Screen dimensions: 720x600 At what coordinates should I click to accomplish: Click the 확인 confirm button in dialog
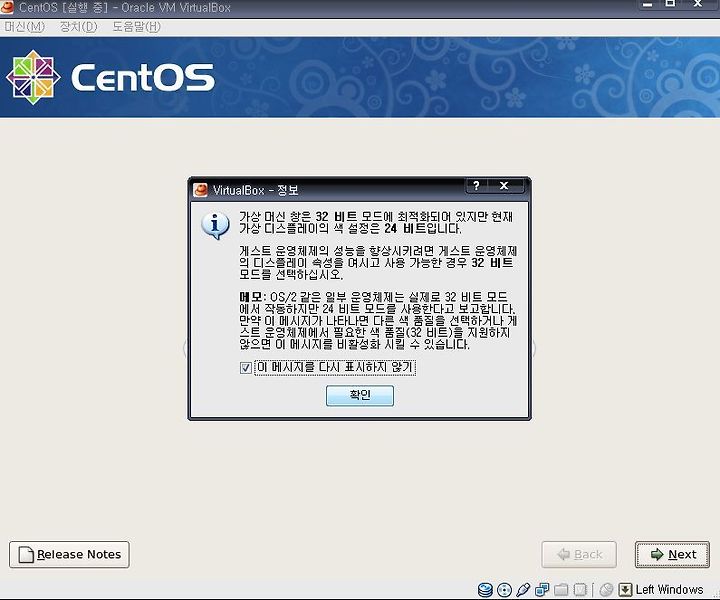coord(360,395)
